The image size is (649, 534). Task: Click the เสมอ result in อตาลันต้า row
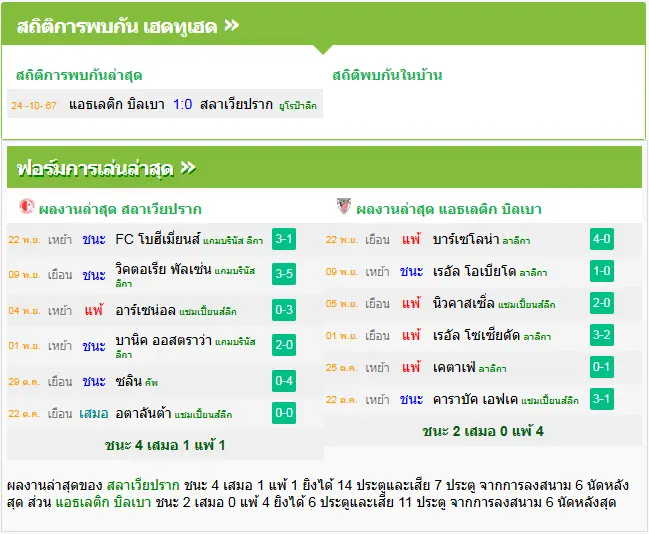[x=94, y=413]
